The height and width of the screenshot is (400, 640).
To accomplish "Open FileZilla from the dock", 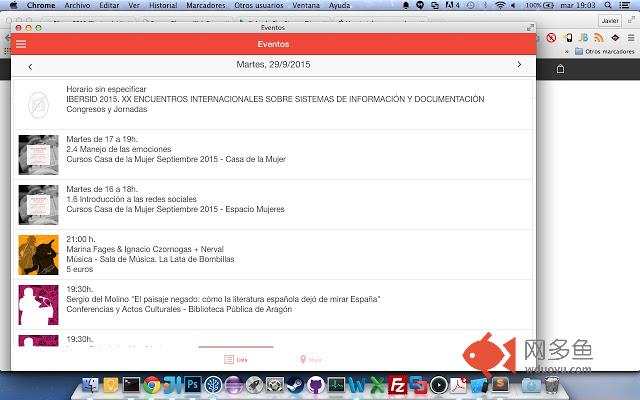I will pos(397,384).
